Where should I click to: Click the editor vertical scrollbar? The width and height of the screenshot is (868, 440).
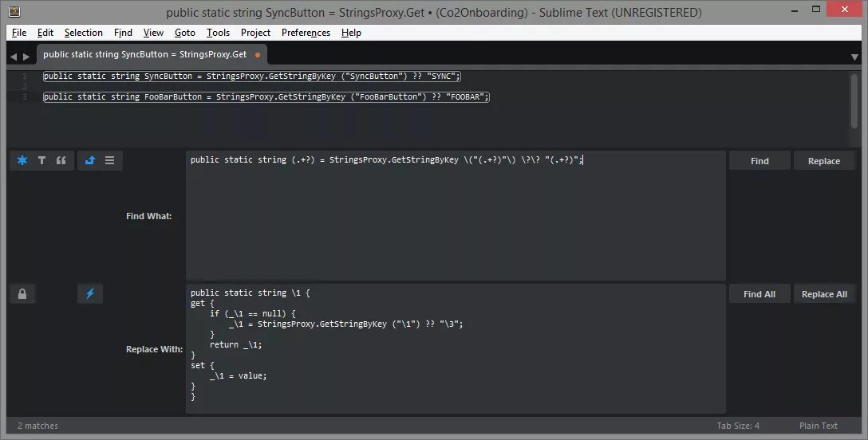pyautogui.click(x=854, y=101)
